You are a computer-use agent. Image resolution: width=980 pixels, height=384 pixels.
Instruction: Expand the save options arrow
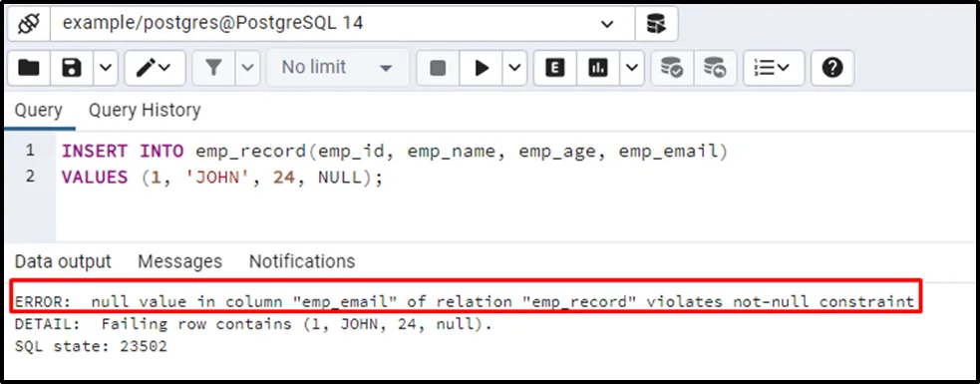(x=106, y=68)
